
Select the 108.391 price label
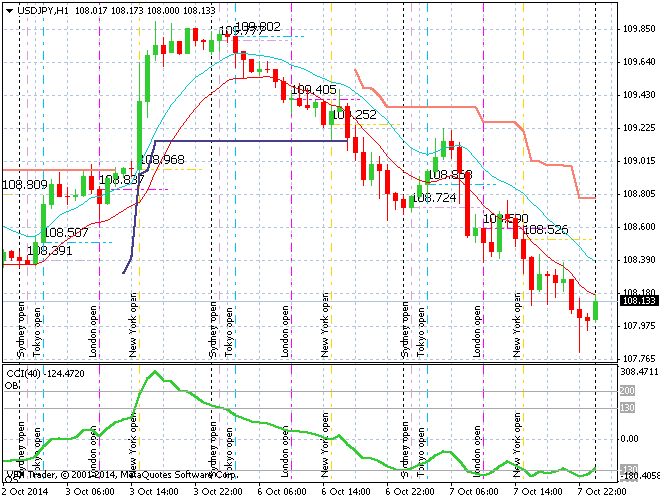point(49,250)
